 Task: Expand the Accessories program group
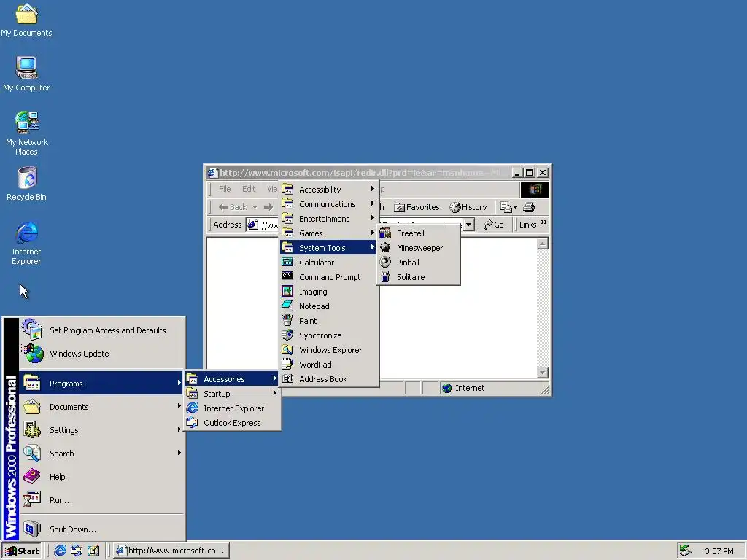232,379
